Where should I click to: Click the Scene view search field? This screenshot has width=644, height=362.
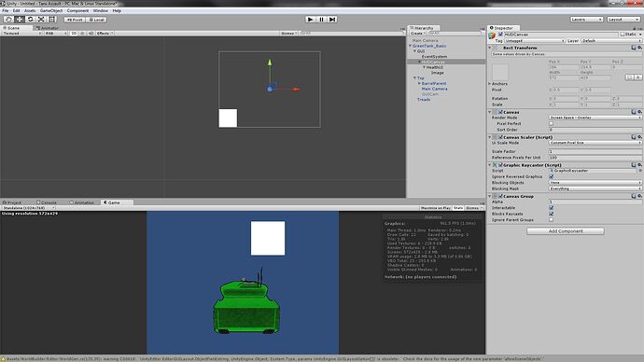click(x=352, y=34)
